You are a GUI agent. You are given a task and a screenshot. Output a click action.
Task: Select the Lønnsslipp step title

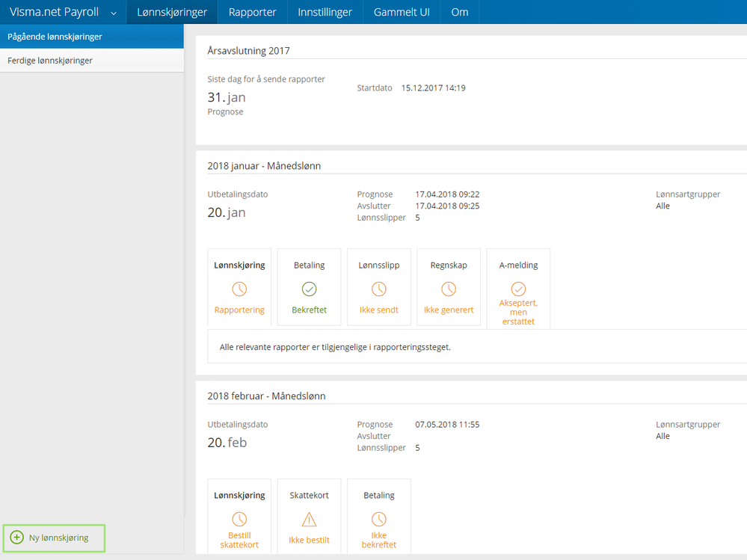tap(379, 265)
